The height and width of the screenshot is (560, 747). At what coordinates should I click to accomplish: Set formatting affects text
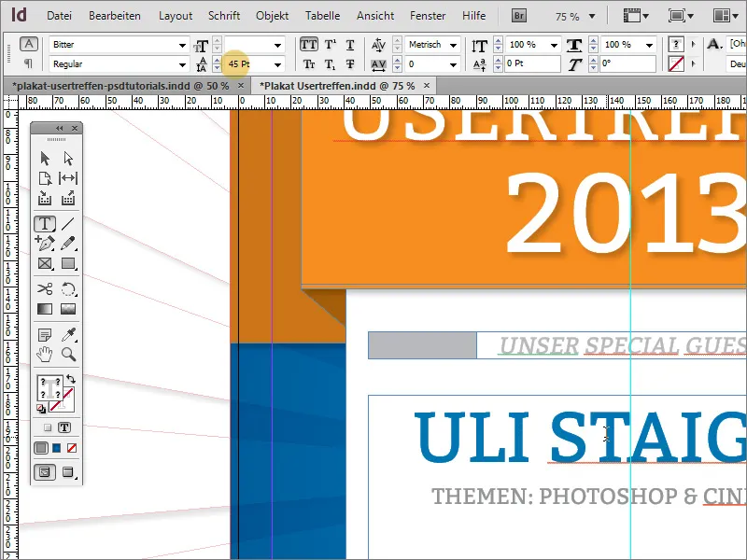pos(64,427)
